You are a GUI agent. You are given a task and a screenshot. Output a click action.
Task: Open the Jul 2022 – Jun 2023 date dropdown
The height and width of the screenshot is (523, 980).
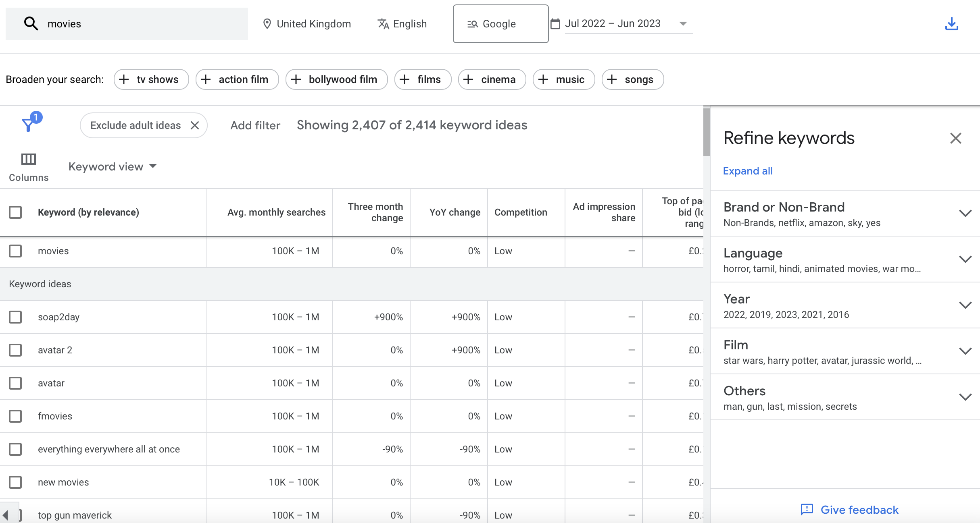click(x=682, y=24)
